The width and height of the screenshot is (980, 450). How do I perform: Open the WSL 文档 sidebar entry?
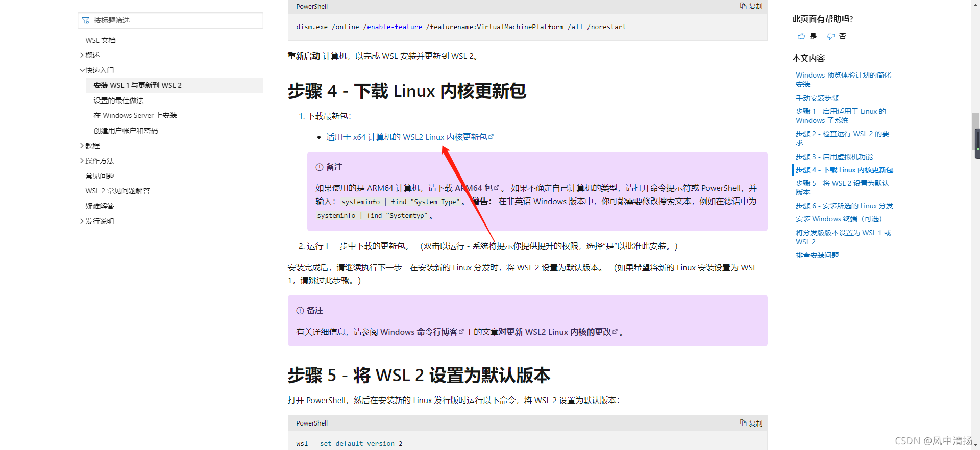point(101,40)
